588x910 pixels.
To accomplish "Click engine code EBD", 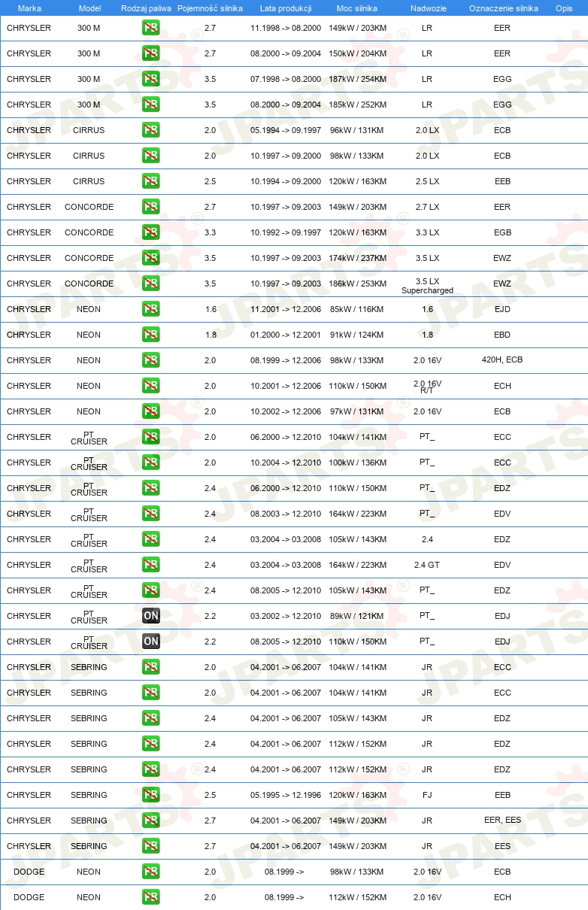I will [x=502, y=335].
